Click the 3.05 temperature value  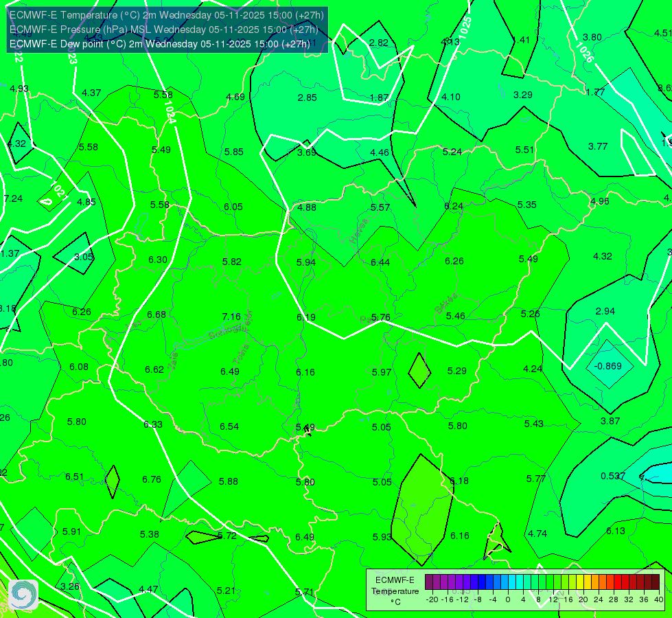pos(84,257)
